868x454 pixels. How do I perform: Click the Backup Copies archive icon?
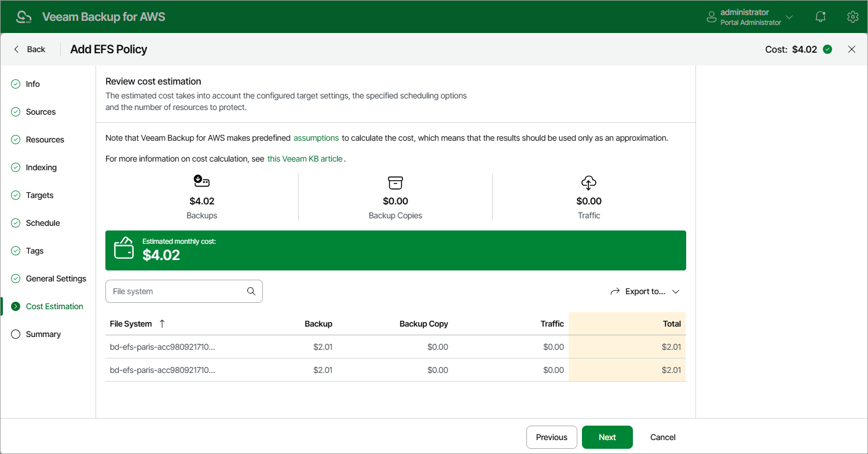coord(395,183)
